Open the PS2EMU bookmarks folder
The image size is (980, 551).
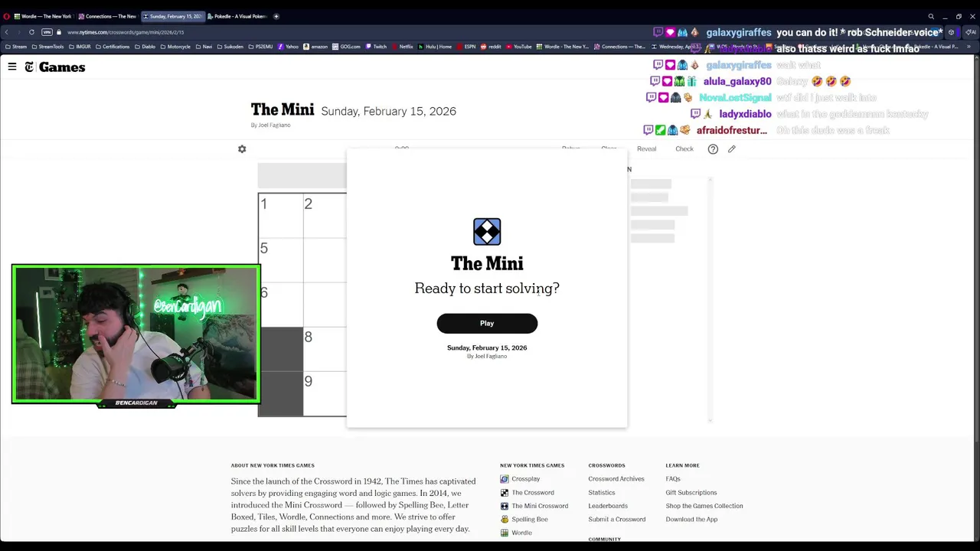261,47
